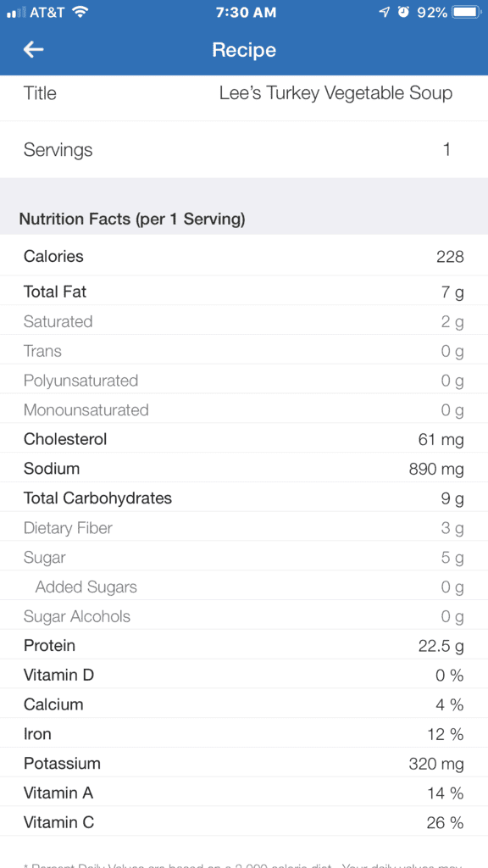Select the Potassium row
This screenshot has width=488, height=868.
(244, 764)
